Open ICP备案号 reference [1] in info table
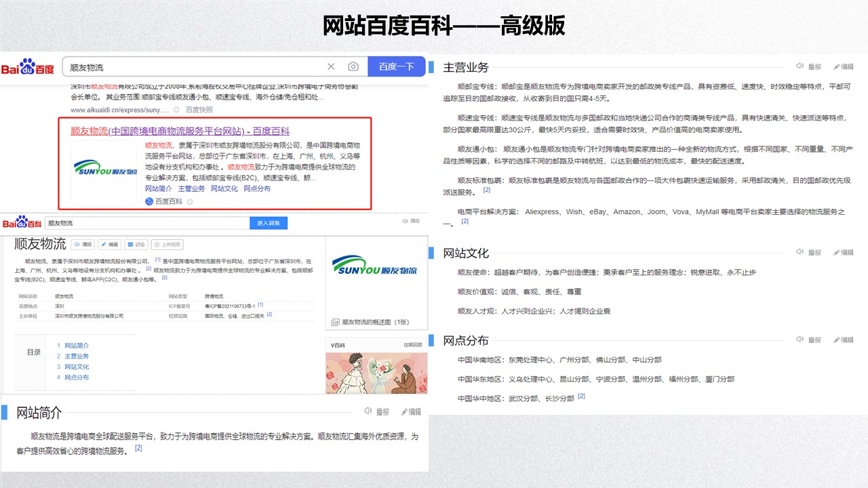Image resolution: width=868 pixels, height=488 pixels. pos(260,305)
